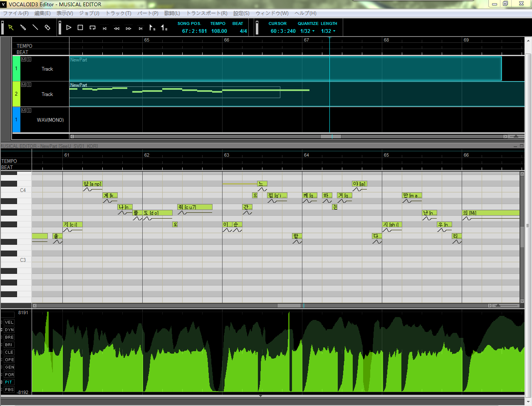Switch to the OPE parameter lane
Screen dimensions: 532x406
[9, 360]
